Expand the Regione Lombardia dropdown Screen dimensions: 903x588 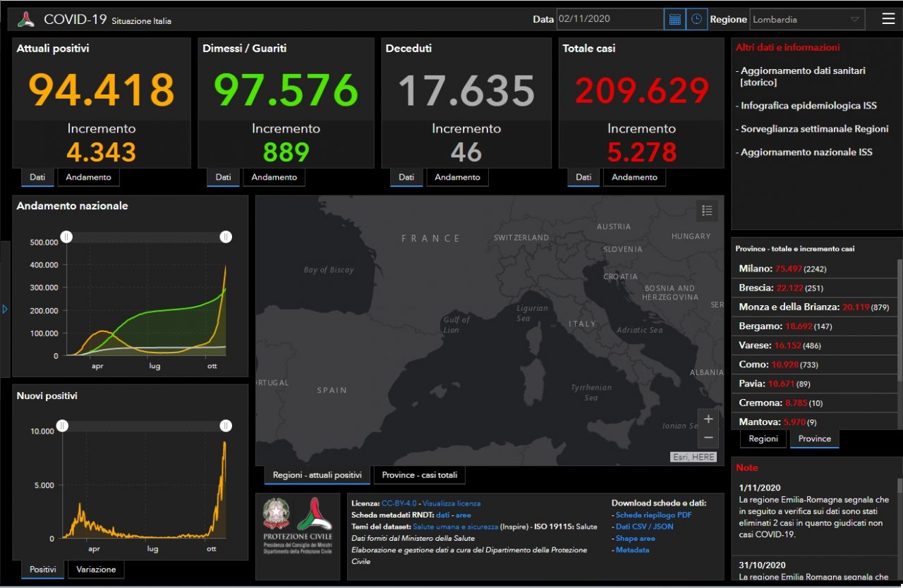[807, 19]
